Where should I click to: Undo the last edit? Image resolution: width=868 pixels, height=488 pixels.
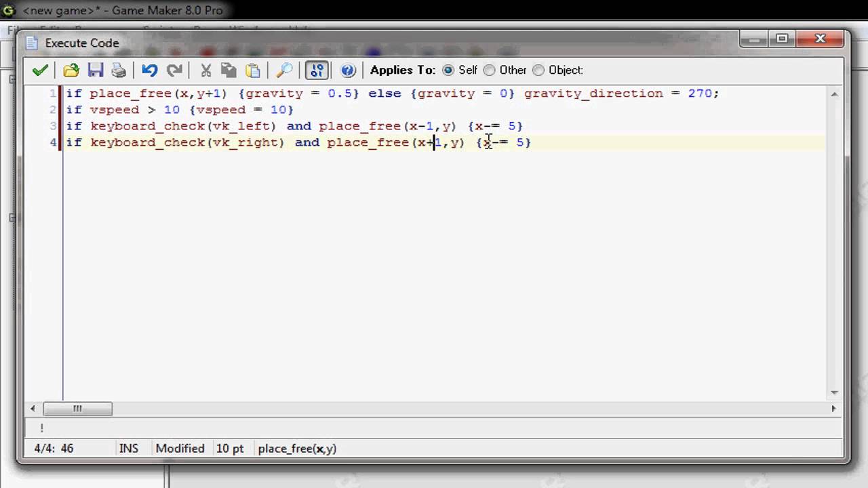(x=150, y=70)
